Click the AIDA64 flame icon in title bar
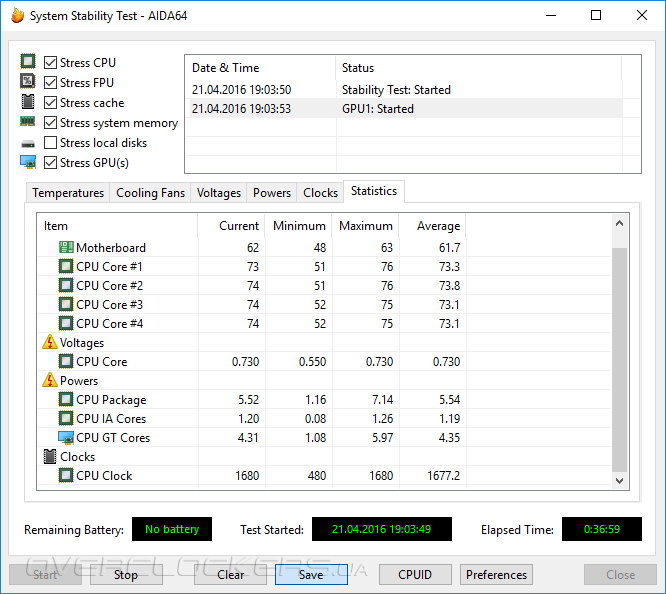The height and width of the screenshot is (594, 666). [x=17, y=16]
